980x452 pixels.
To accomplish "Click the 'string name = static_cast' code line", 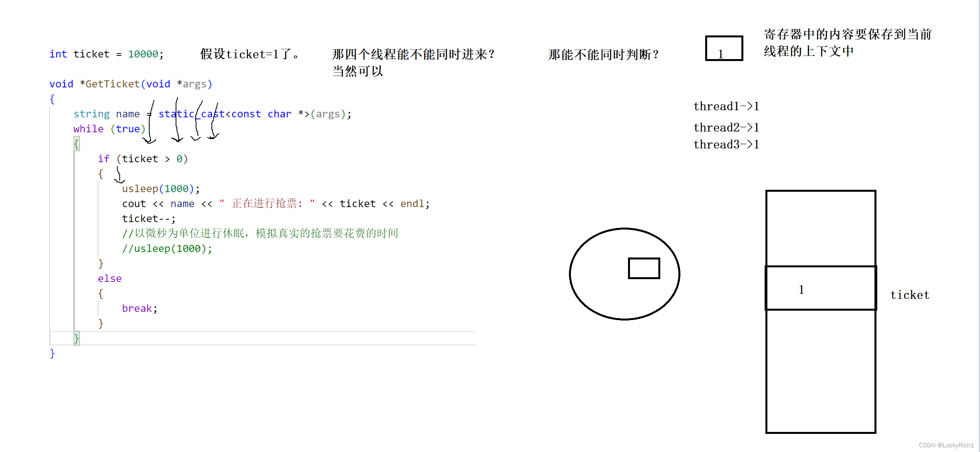I will pyautogui.click(x=212, y=114).
